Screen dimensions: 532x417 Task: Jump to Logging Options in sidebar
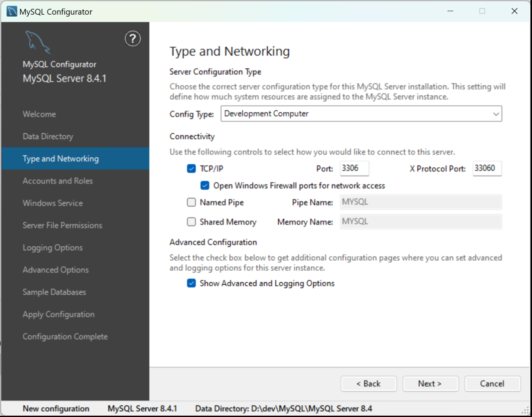[x=53, y=247]
